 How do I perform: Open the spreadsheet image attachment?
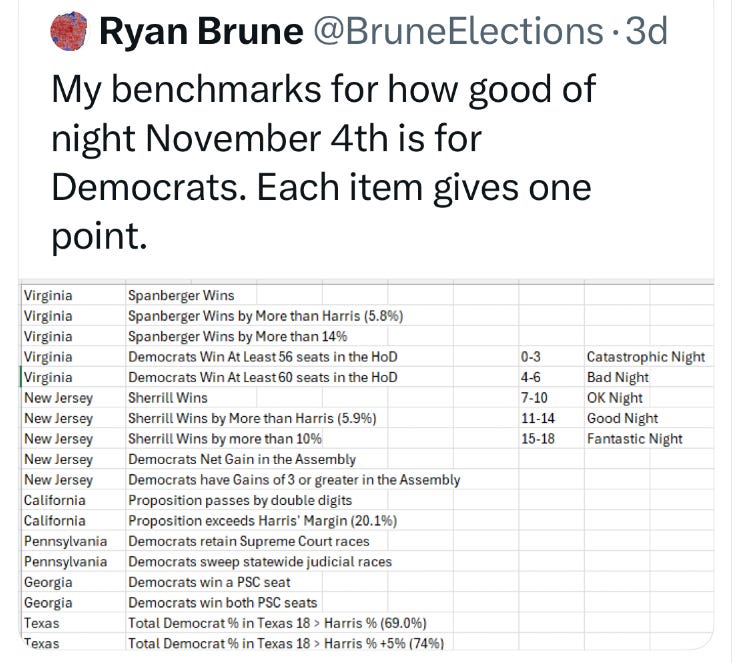368,468
